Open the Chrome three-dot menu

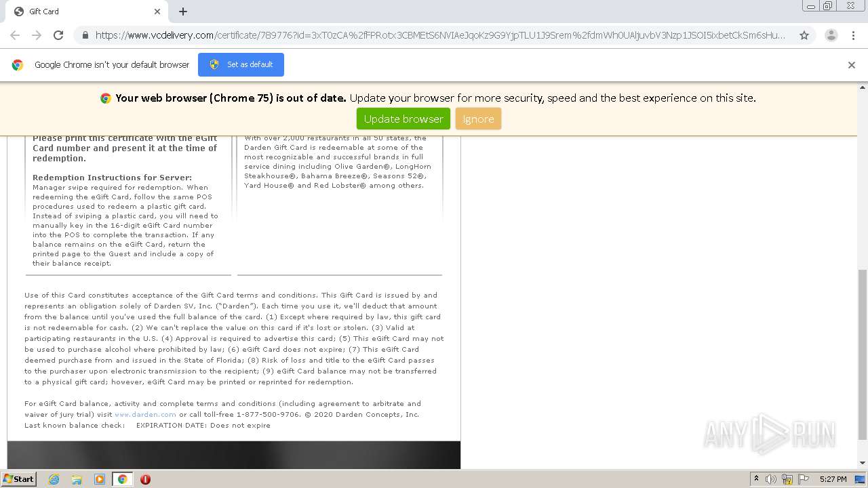853,35
